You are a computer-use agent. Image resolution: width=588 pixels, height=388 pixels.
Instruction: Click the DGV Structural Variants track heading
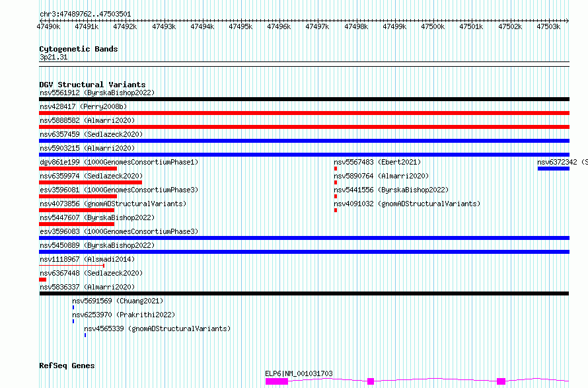click(x=92, y=85)
